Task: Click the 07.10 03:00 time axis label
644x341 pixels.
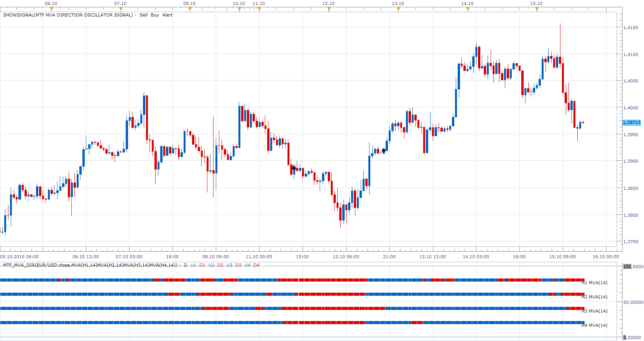Action: [x=129, y=257]
